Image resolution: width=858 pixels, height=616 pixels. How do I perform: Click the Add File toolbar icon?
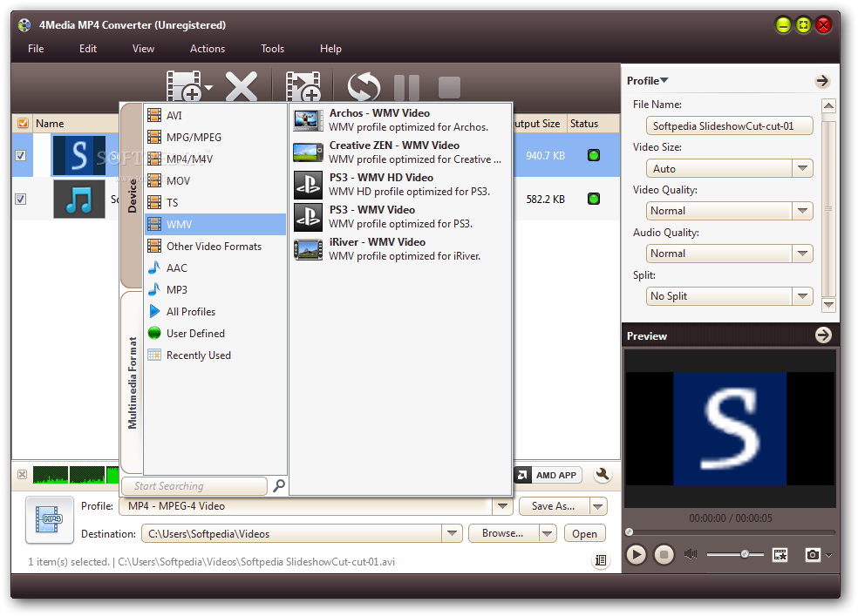tap(184, 86)
